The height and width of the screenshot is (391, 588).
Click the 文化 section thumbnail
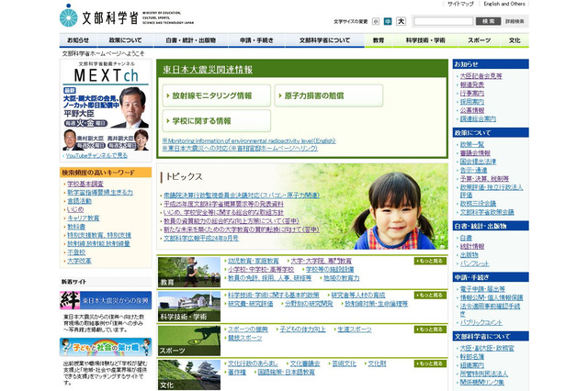tap(189, 374)
